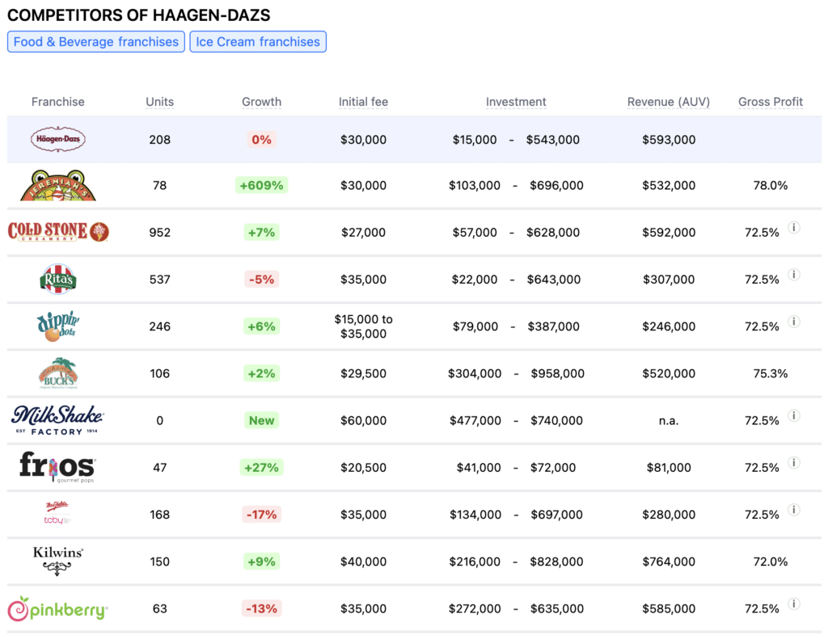Viewport: 828px width, 644px height.
Task: Select the $20,500 initial fee
Action: point(363,467)
